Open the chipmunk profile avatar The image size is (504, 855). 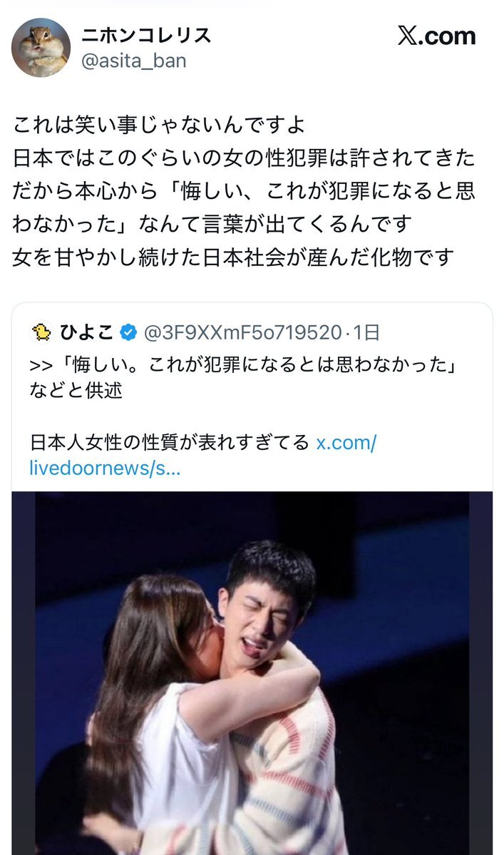click(x=41, y=48)
